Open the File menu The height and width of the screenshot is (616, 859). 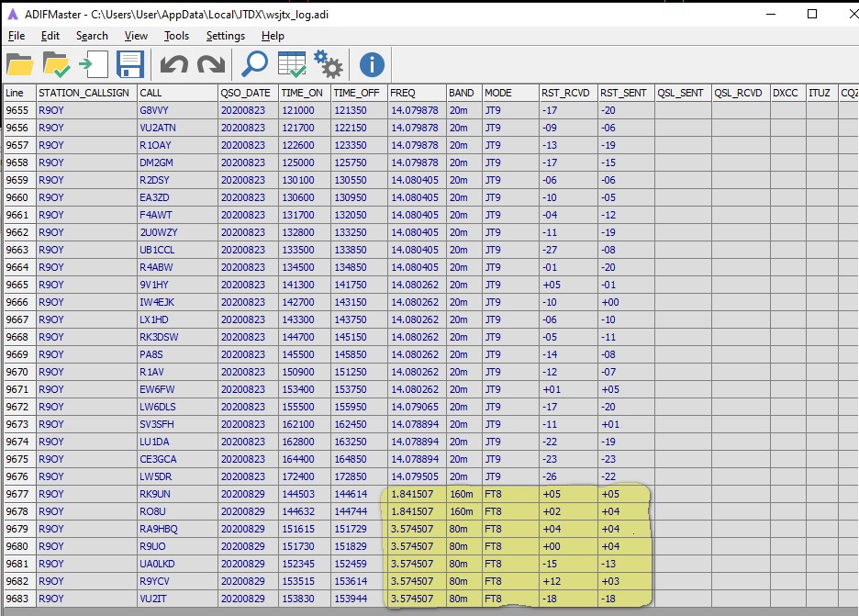tap(17, 36)
